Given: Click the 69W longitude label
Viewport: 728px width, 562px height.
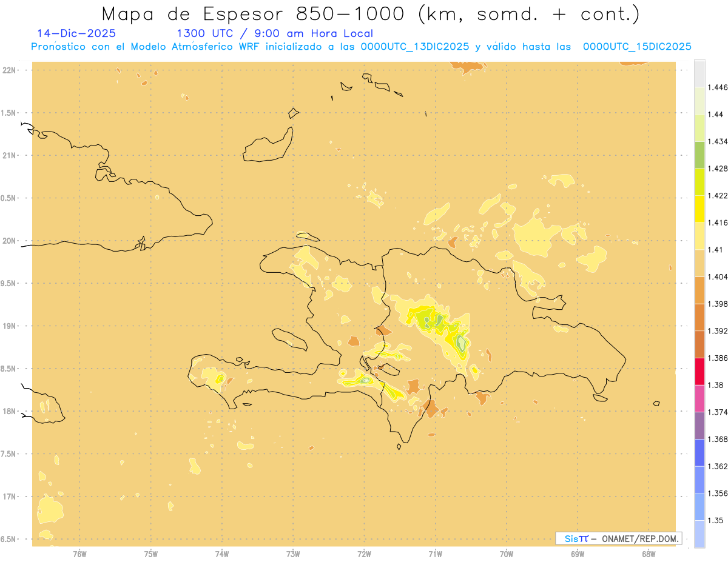Looking at the screenshot, I should [577, 553].
